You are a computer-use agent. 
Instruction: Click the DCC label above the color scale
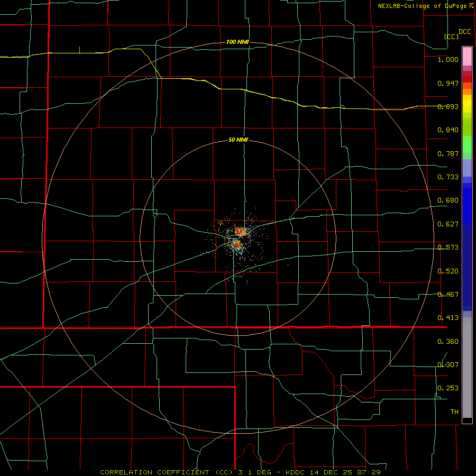pyautogui.click(x=464, y=32)
